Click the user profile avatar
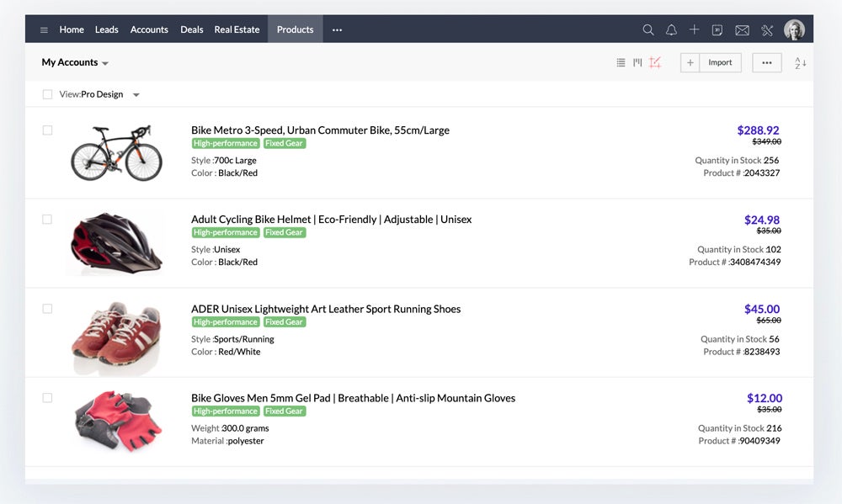 tap(794, 29)
